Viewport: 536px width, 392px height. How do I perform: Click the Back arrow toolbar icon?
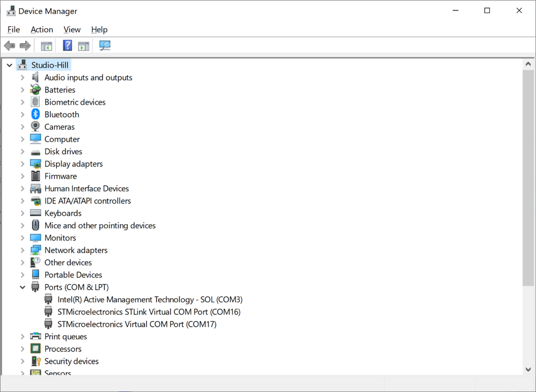point(9,46)
